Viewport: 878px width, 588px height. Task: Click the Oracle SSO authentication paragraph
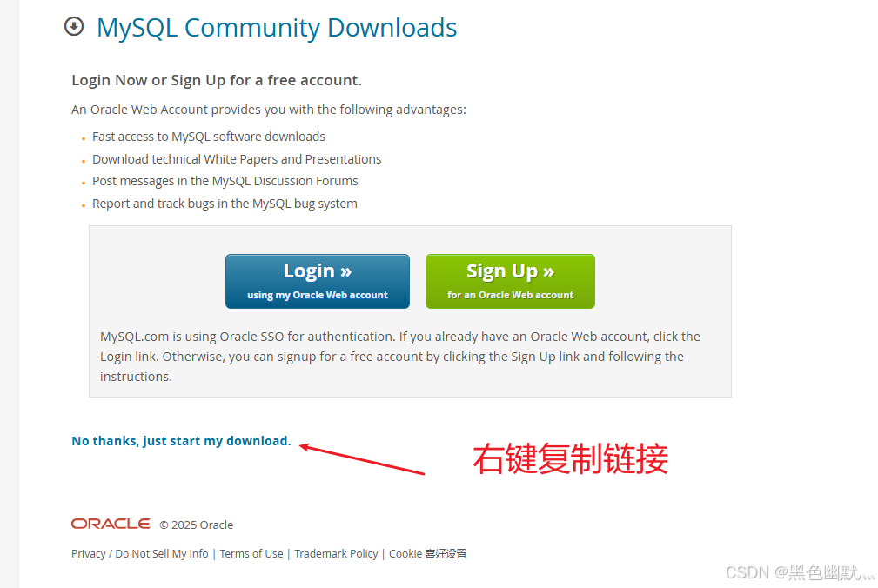pyautogui.click(x=399, y=357)
